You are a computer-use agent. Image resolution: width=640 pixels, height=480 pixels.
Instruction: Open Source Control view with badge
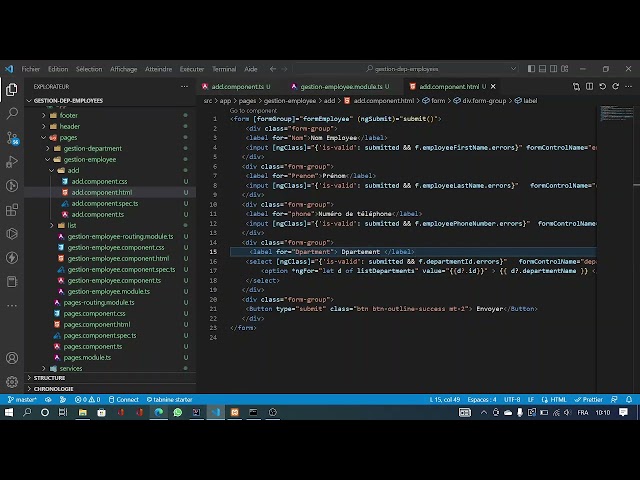(x=12, y=138)
